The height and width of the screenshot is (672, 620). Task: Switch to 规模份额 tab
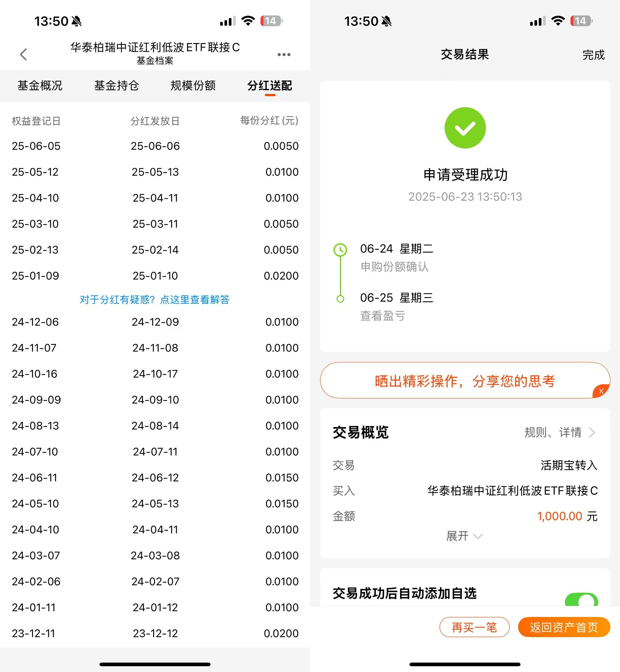(193, 86)
